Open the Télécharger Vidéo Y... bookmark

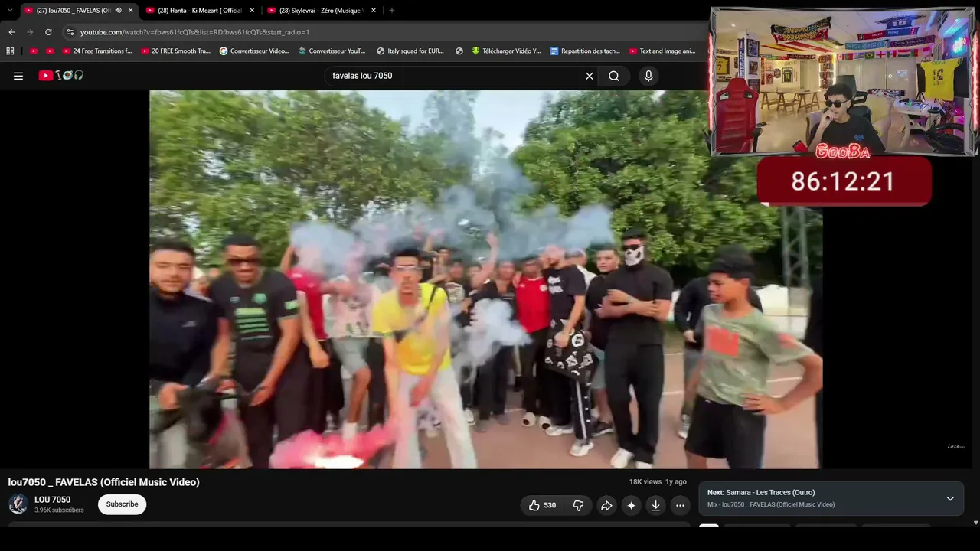pyautogui.click(x=506, y=51)
